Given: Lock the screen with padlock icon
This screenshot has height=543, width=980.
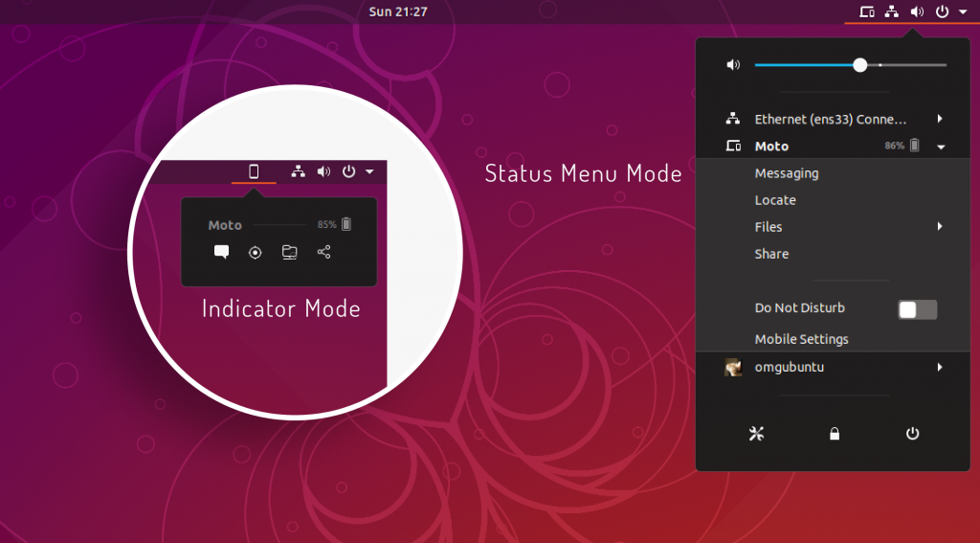Looking at the screenshot, I should click(835, 434).
